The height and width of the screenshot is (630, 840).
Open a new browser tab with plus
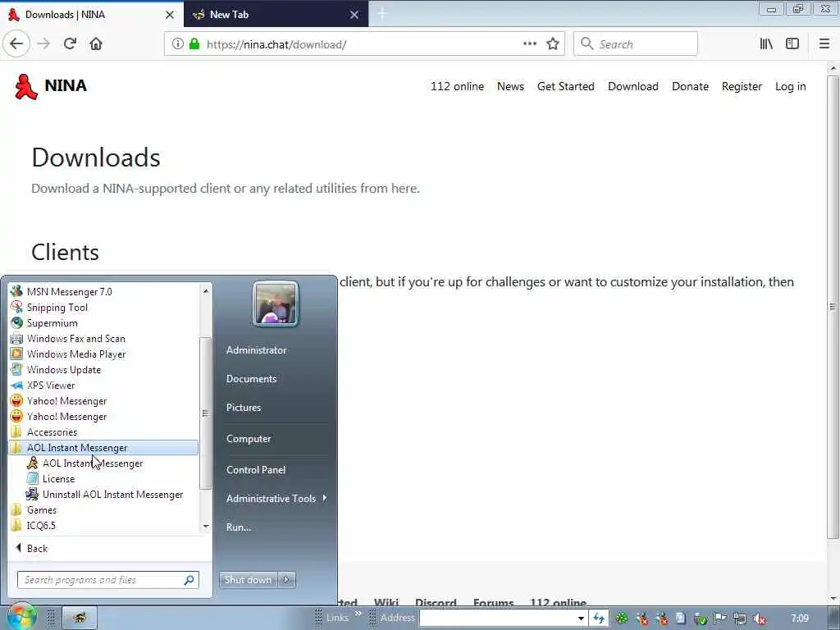point(382,15)
